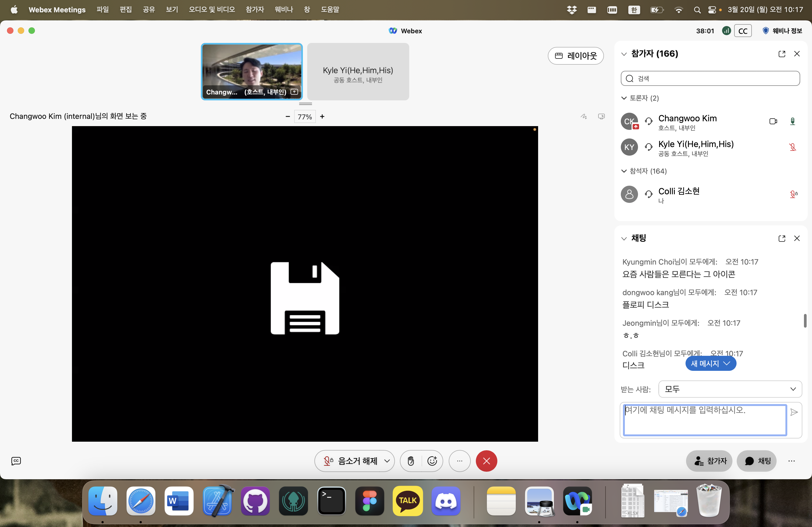Image resolution: width=812 pixels, height=527 pixels.
Task: Open Spotlight search in menu bar
Action: (x=697, y=10)
